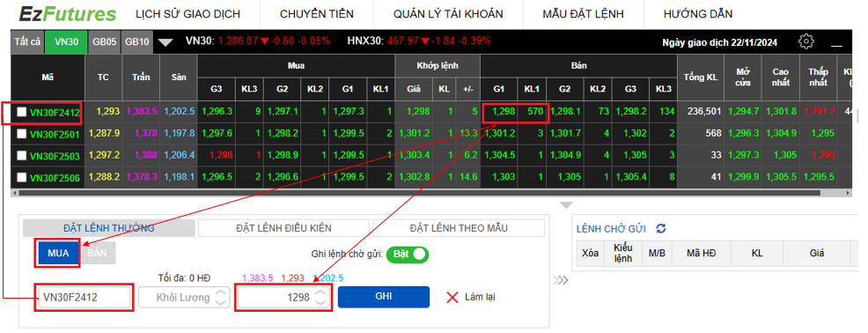Select the GB05 board tab
The width and height of the screenshot is (868, 333).
pos(105,41)
